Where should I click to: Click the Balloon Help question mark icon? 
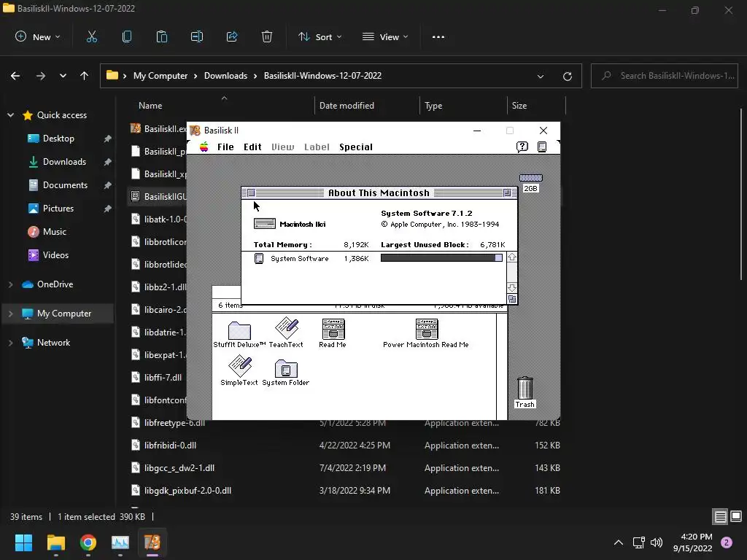coord(522,147)
